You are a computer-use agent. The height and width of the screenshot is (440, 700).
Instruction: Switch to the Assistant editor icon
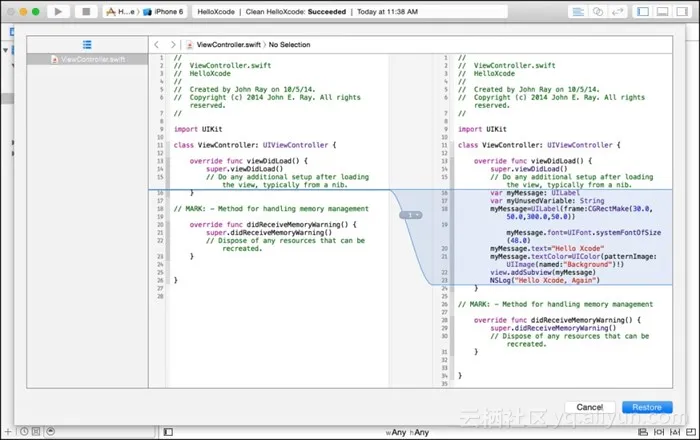598,12
